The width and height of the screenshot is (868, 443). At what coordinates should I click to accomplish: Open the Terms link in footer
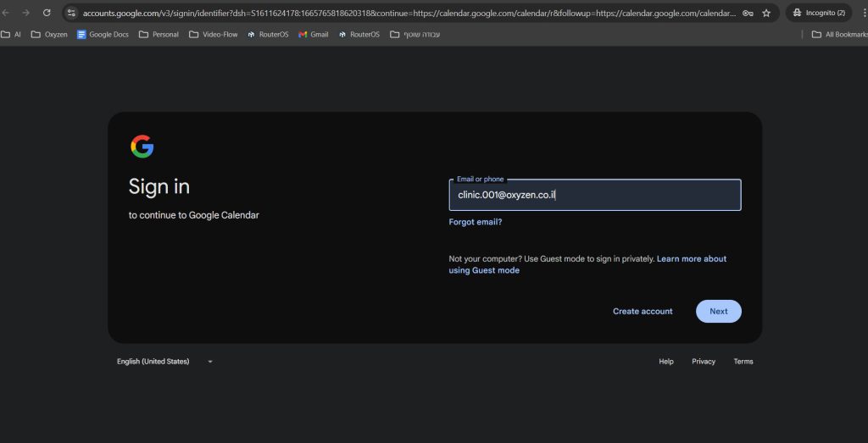tap(743, 361)
